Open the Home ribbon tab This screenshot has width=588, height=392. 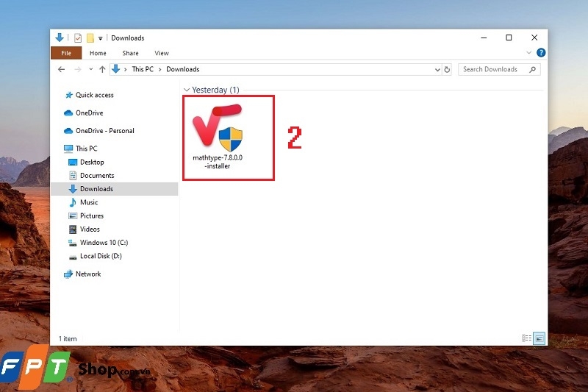point(98,53)
